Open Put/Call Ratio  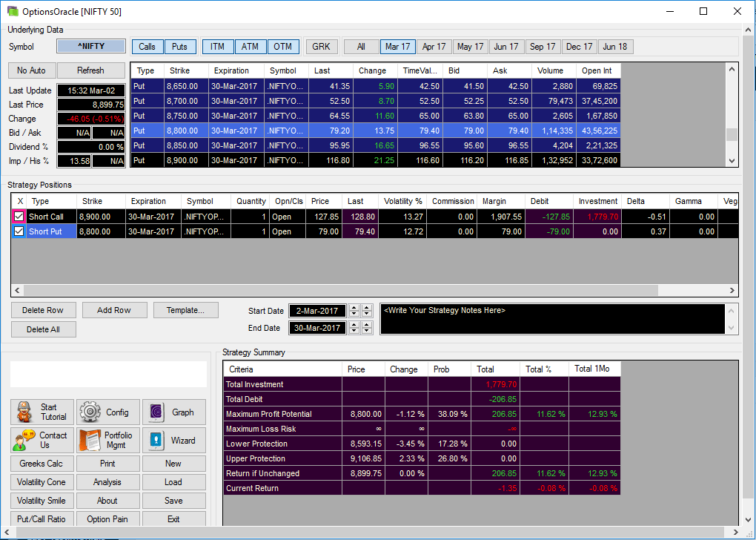(42, 518)
